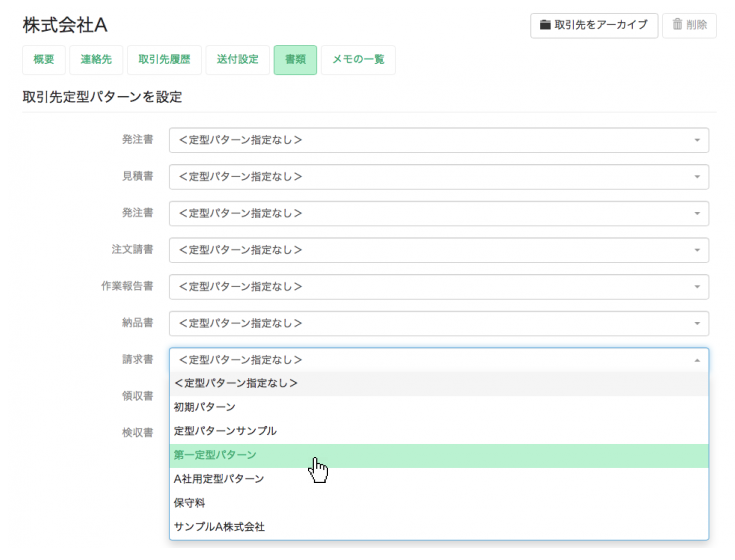The image size is (735, 560).
Task: Switch to the 連絡先 tab
Action: pos(96,60)
